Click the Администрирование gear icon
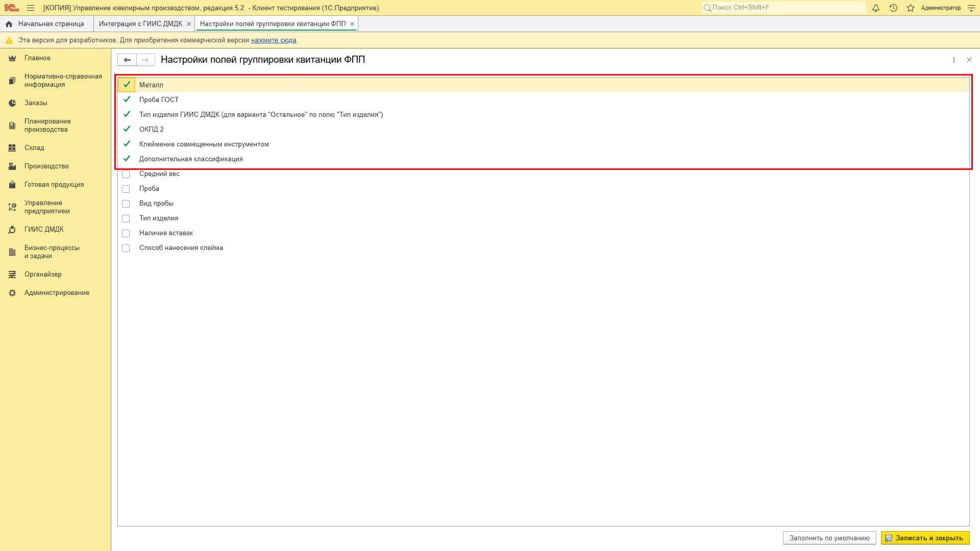Viewport: 980px width, 551px height. tap(12, 293)
